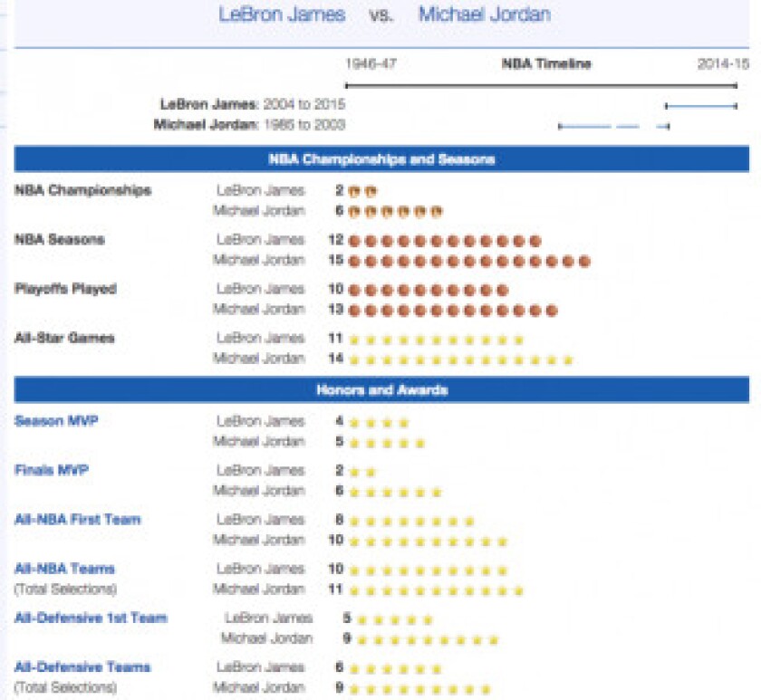This screenshot has width=761, height=700.
Task: Click the last basketball in Jordan's Playoffs row
Action: pos(552,311)
